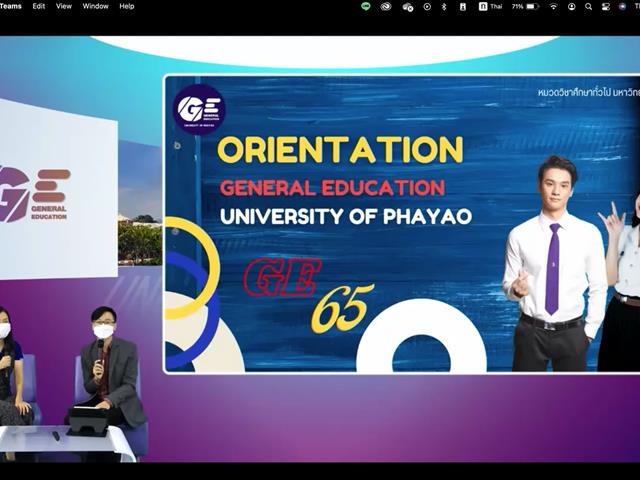Viewport: 640px width, 480px height.
Task: Open the Edit menu
Action: click(39, 6)
